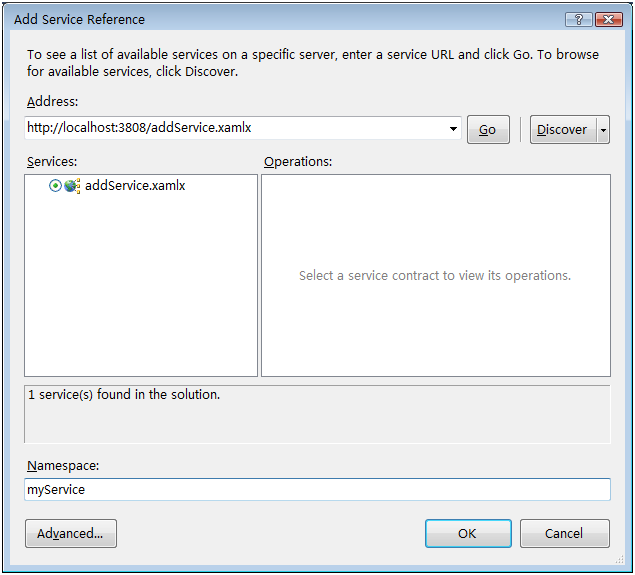Click the help question mark button
The height and width of the screenshot is (575, 635).
[579, 19]
